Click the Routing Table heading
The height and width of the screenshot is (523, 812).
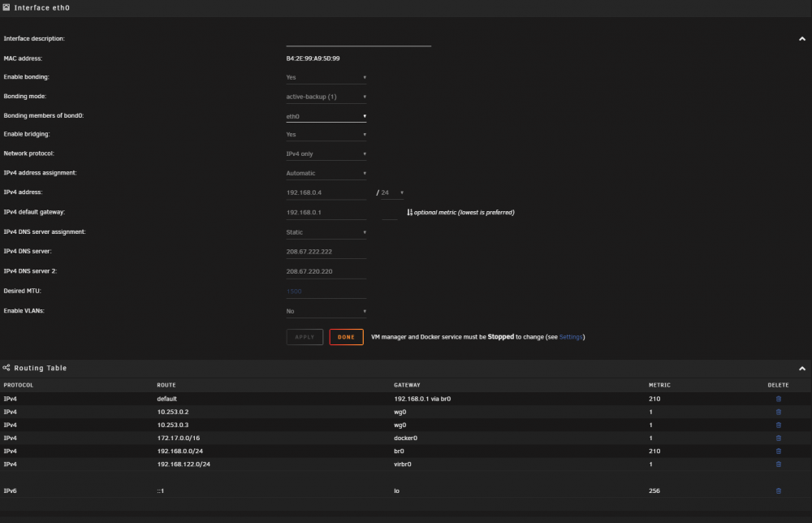point(41,368)
